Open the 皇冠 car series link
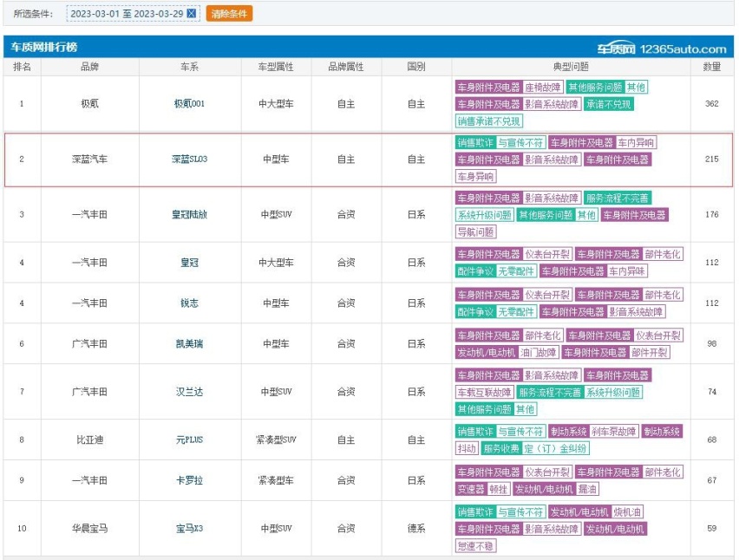The width and height of the screenshot is (739, 560). pos(189,263)
